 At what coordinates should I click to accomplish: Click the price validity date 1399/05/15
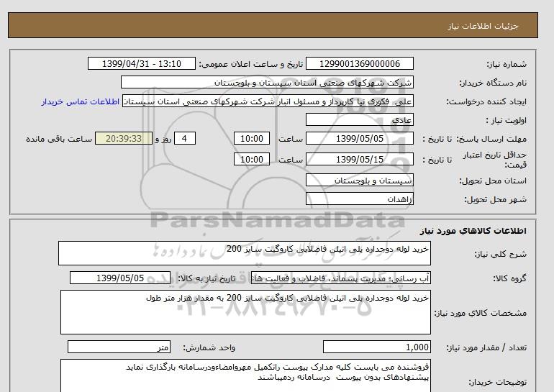[359, 159]
